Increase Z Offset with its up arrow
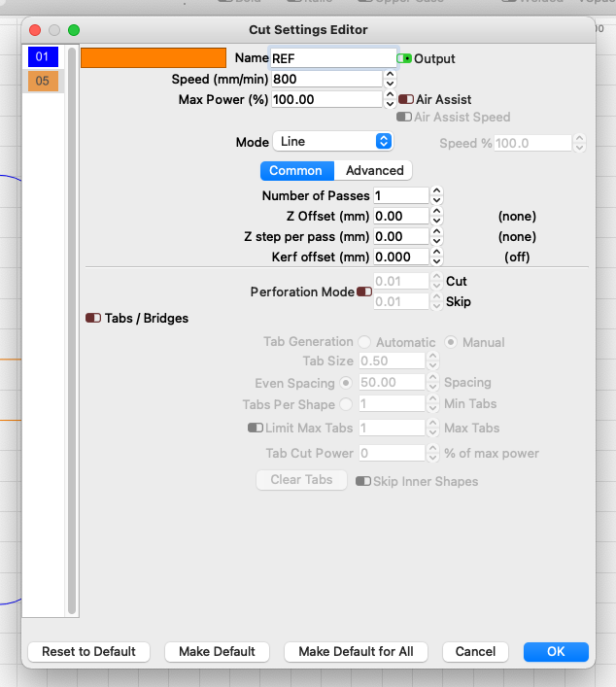The width and height of the screenshot is (616, 687). (x=436, y=212)
